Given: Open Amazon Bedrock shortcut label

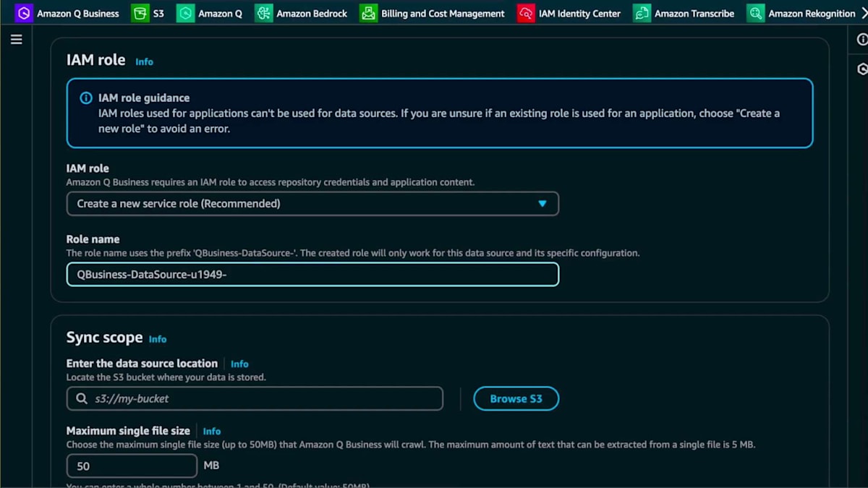Looking at the screenshot, I should pos(312,13).
